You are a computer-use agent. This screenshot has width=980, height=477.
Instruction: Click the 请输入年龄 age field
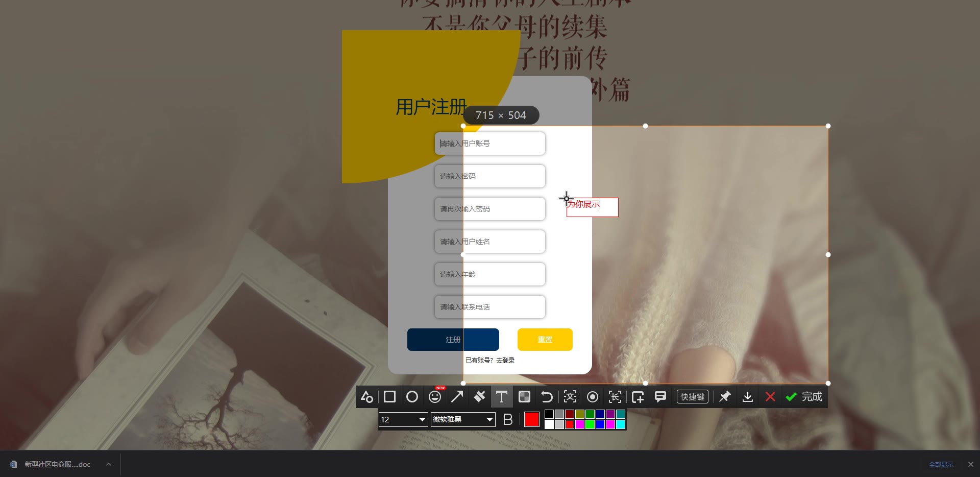[x=490, y=274]
